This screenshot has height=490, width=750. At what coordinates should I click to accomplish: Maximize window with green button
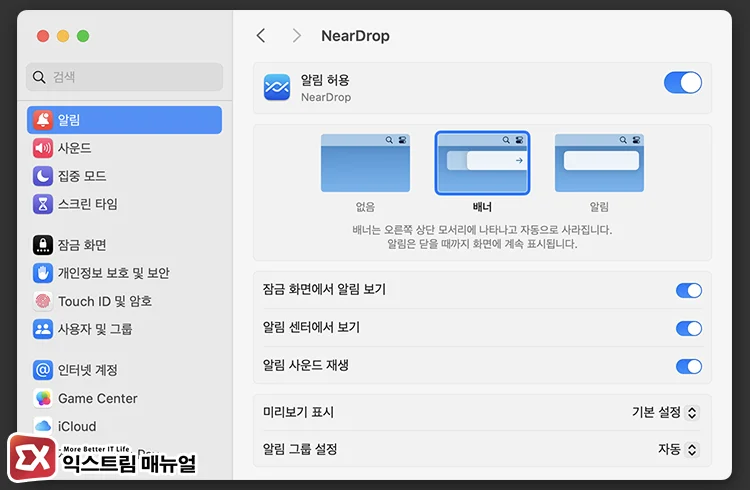(x=83, y=36)
